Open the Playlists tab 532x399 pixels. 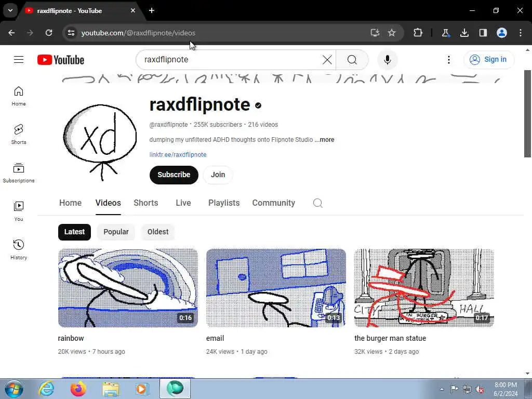point(224,203)
